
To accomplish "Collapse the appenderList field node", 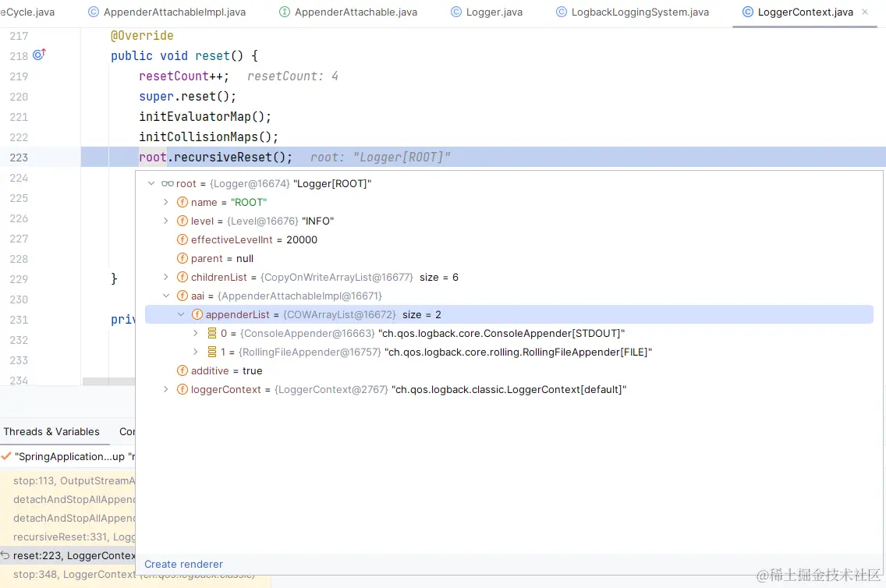I will (181, 314).
